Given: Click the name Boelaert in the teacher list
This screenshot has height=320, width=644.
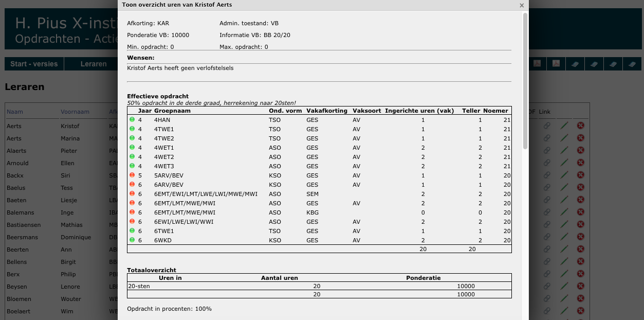Looking at the screenshot, I should tap(19, 311).
